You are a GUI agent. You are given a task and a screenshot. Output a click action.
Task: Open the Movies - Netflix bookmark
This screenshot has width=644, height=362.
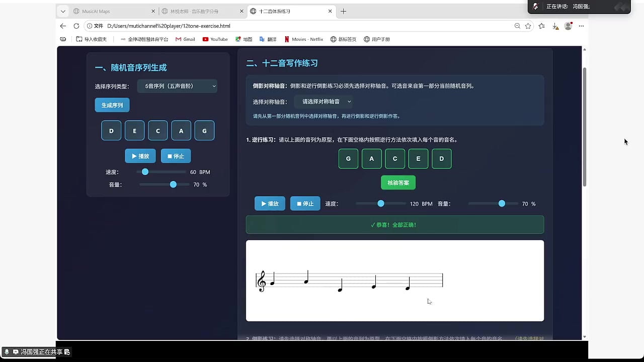click(304, 39)
